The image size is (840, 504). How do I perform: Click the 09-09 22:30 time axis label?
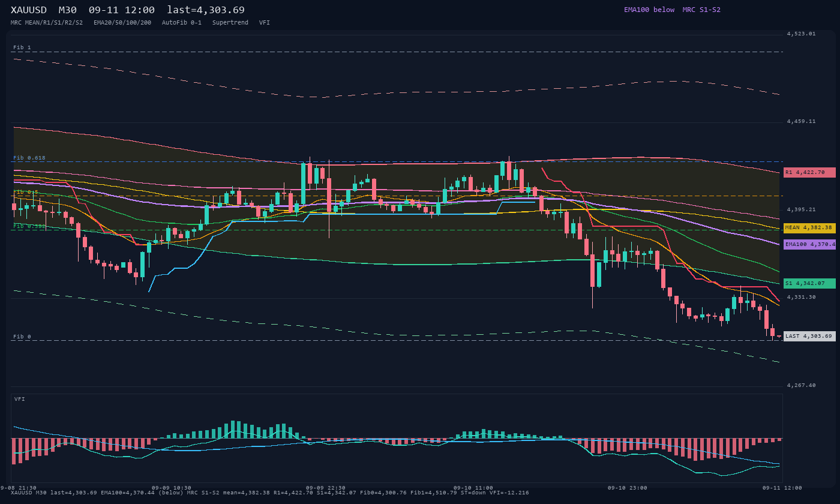click(326, 488)
